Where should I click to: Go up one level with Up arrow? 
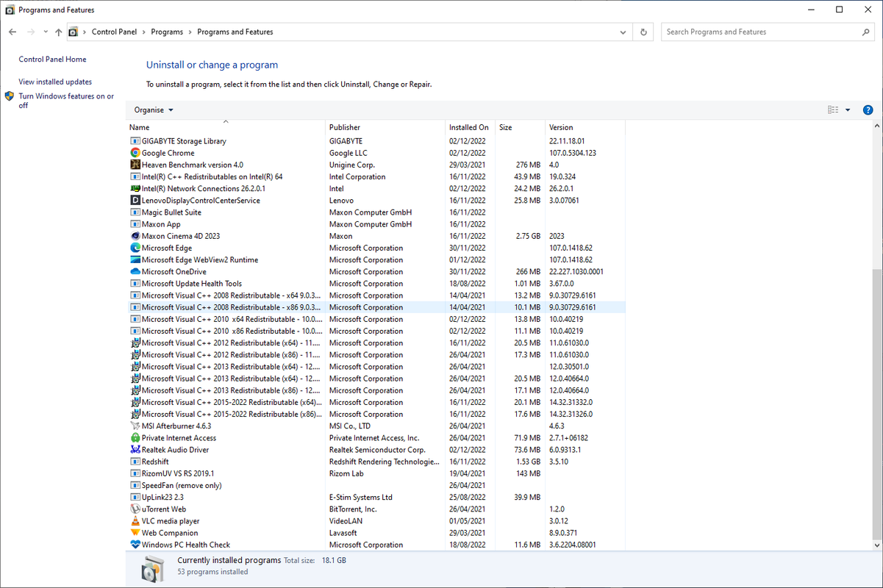[59, 32]
